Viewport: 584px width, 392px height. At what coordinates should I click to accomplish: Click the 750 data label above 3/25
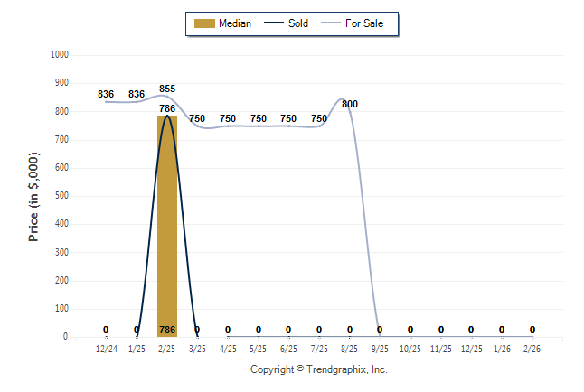click(x=197, y=118)
